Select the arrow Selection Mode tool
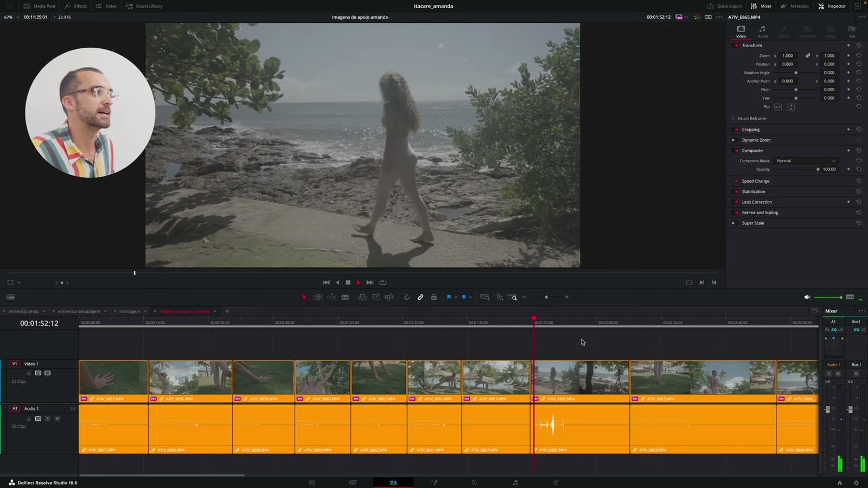The image size is (868, 488). pyautogui.click(x=304, y=297)
